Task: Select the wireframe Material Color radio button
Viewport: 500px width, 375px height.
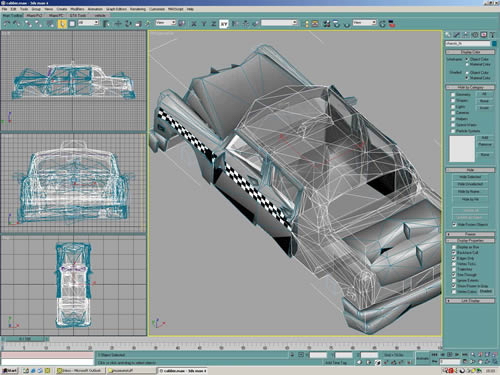Action: click(x=467, y=64)
